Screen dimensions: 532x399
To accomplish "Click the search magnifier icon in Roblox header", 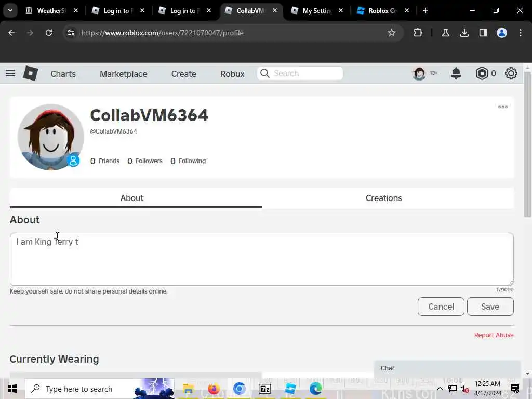I will click(265, 73).
